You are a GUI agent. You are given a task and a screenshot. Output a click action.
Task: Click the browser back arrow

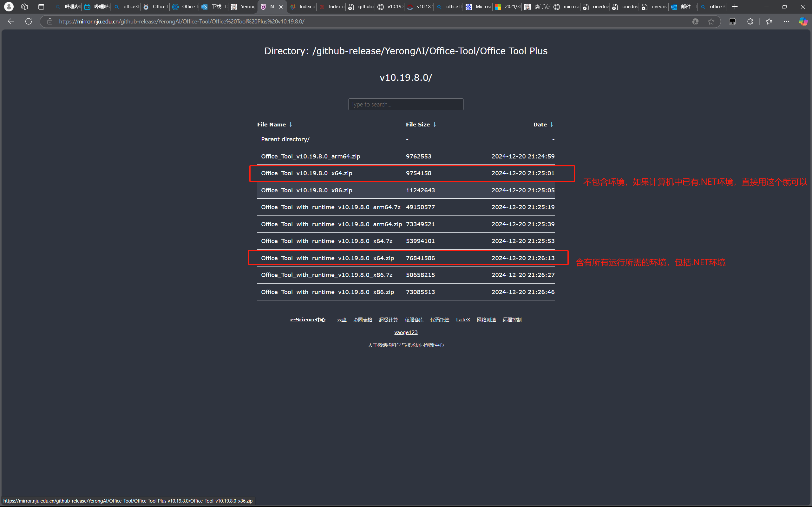(11, 22)
